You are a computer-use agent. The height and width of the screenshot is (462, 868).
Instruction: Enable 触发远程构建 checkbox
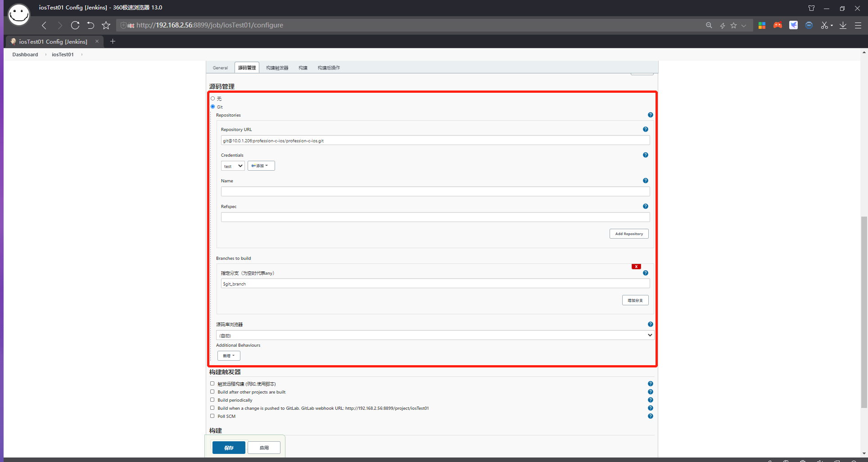212,384
